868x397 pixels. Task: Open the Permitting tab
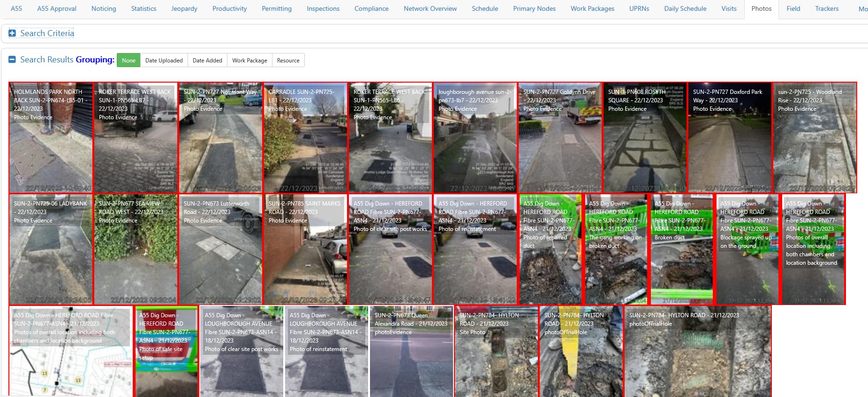pyautogui.click(x=277, y=8)
